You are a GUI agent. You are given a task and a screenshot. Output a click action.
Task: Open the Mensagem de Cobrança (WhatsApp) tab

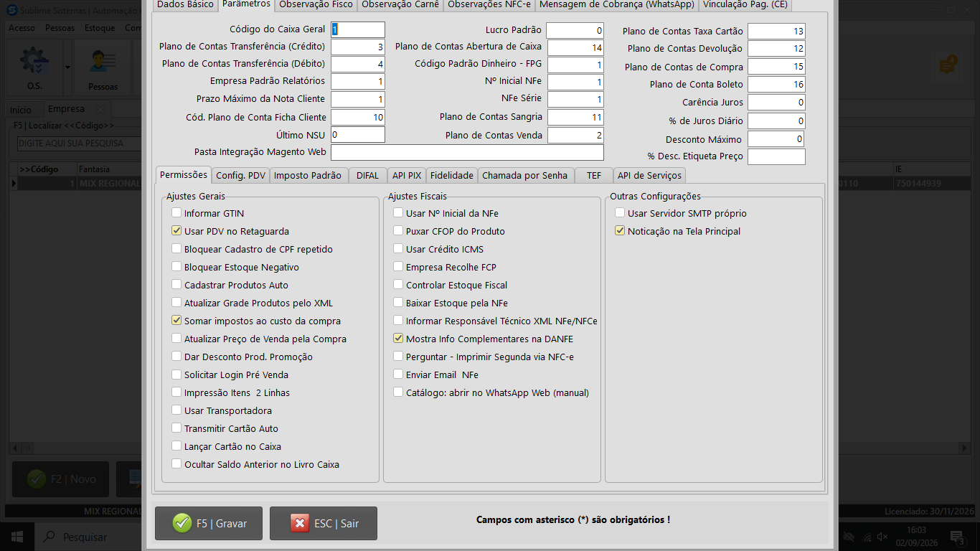(x=617, y=4)
